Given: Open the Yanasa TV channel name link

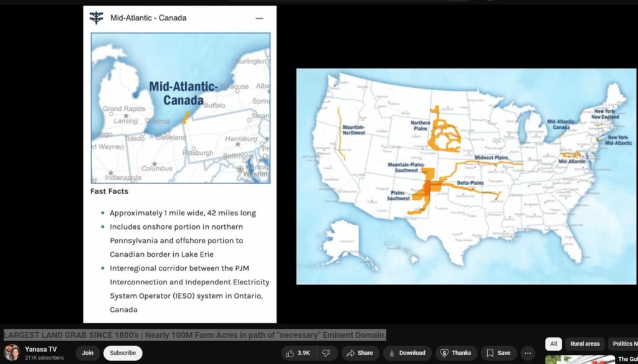Looking at the screenshot, I should tap(40, 349).
